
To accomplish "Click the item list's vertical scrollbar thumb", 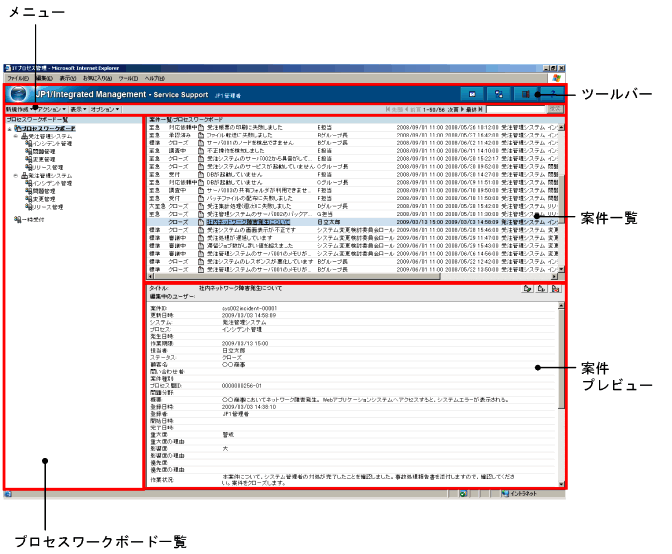I will [x=561, y=197].
